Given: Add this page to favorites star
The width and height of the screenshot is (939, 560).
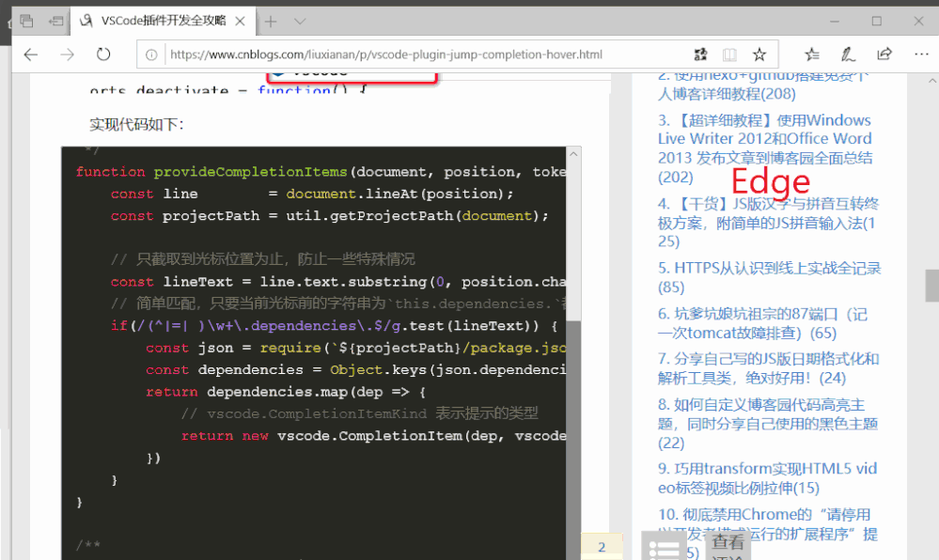Looking at the screenshot, I should point(759,55).
